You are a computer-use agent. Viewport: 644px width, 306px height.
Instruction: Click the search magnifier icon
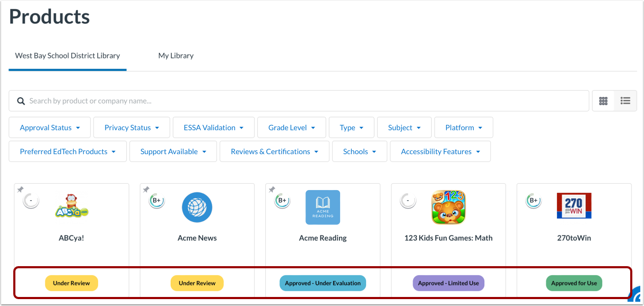click(21, 100)
